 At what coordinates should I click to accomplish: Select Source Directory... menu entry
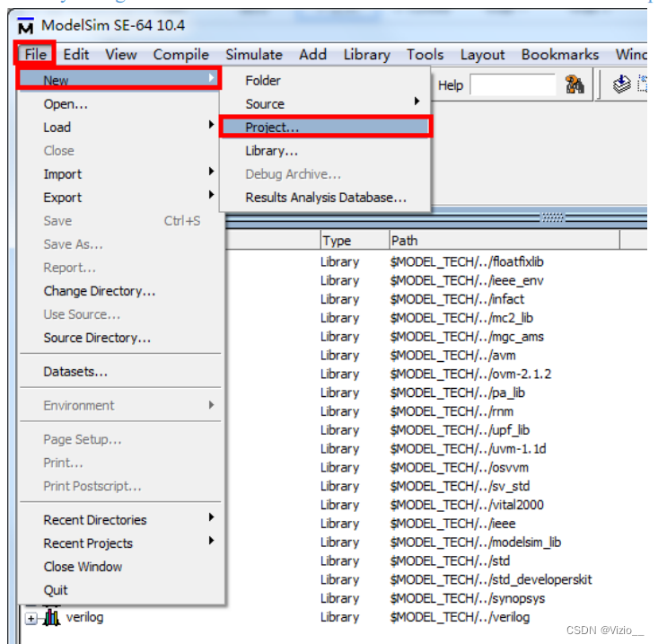coord(118,338)
